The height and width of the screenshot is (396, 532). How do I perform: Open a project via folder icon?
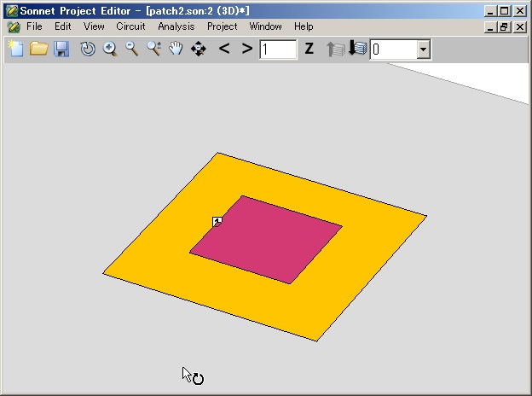point(38,49)
